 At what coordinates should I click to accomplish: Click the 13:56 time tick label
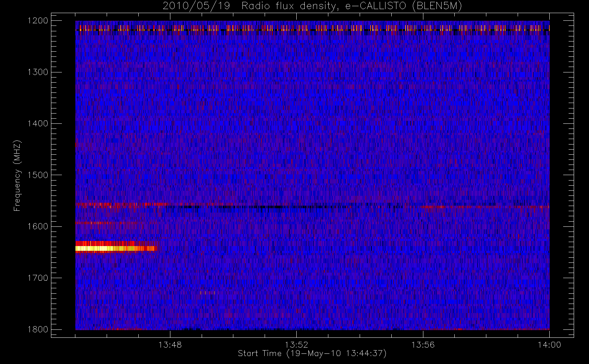coord(423,345)
